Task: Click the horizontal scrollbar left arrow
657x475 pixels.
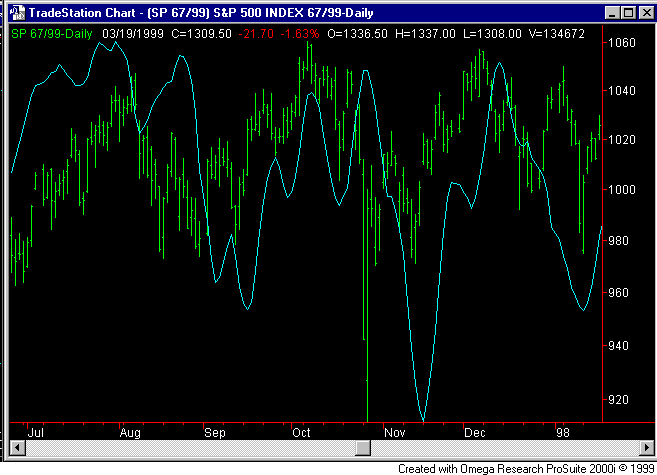Action: click(17, 447)
